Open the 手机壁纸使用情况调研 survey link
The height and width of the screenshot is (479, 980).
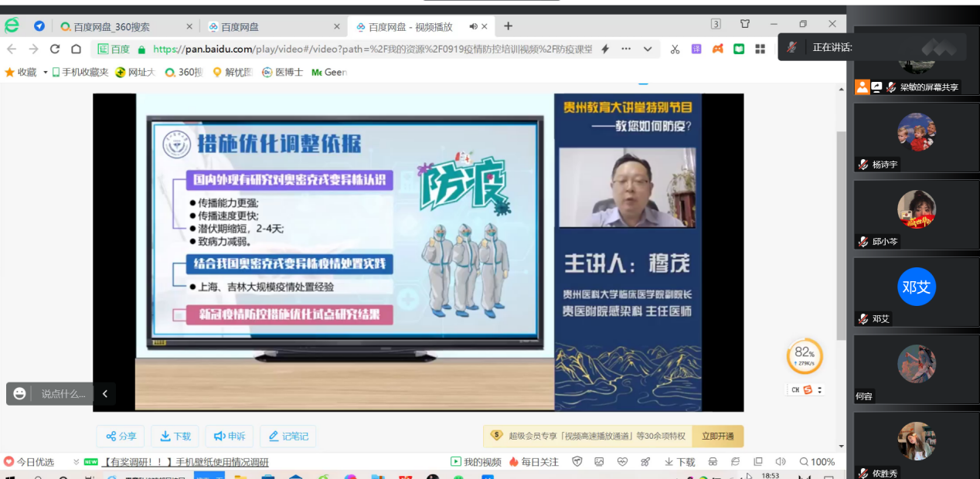coord(185,462)
